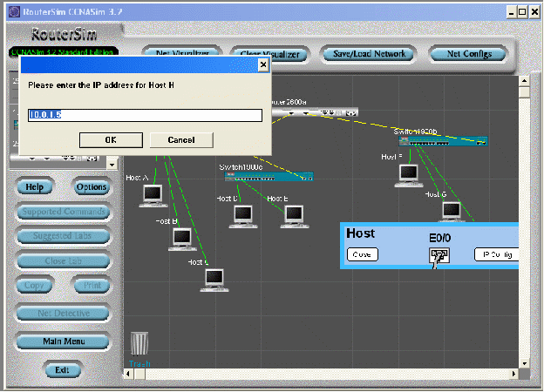Open Save/Load Network
This screenshot has width=544, height=392.
coord(369,54)
